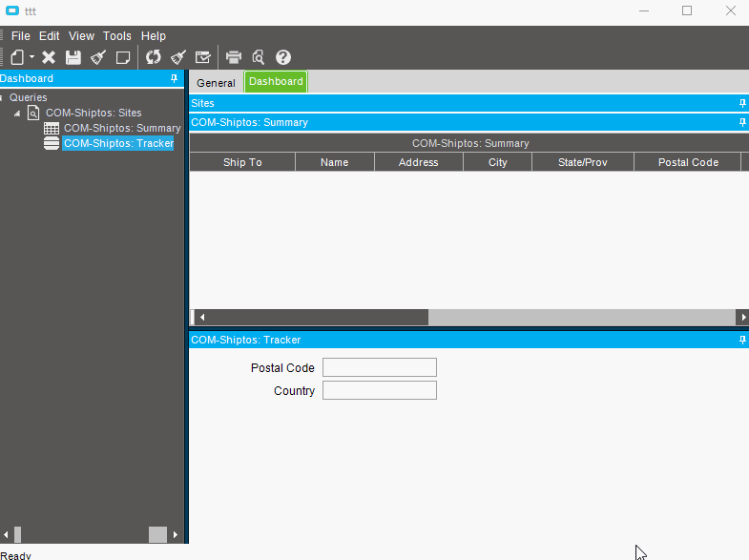This screenshot has height=560, width=749.
Task: Click the Sites panel header
Action: click(469, 103)
